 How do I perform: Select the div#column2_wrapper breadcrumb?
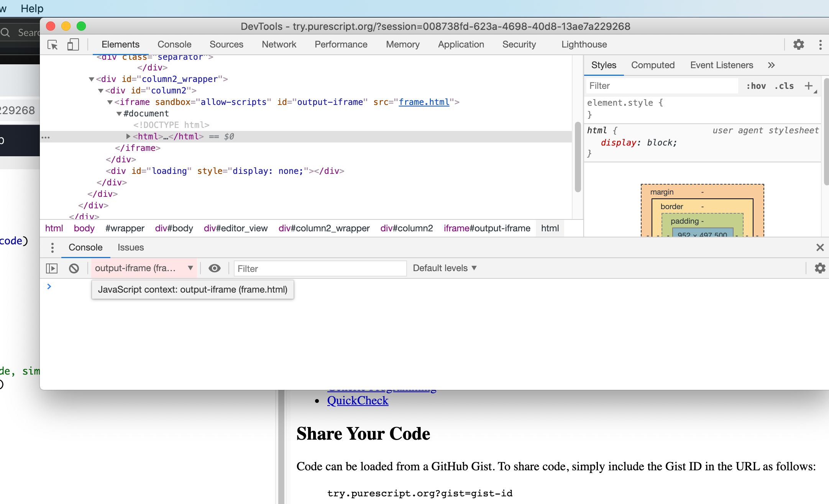[x=324, y=228]
